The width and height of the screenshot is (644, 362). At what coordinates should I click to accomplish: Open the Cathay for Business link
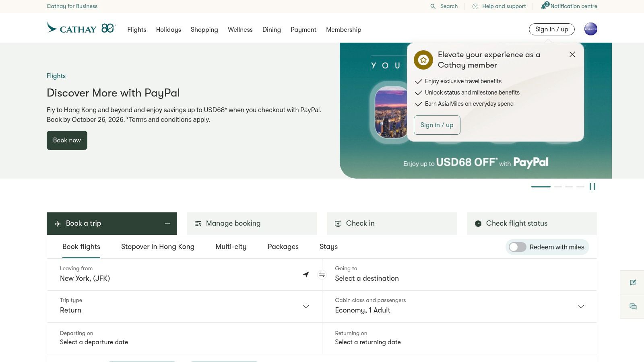pos(72,6)
